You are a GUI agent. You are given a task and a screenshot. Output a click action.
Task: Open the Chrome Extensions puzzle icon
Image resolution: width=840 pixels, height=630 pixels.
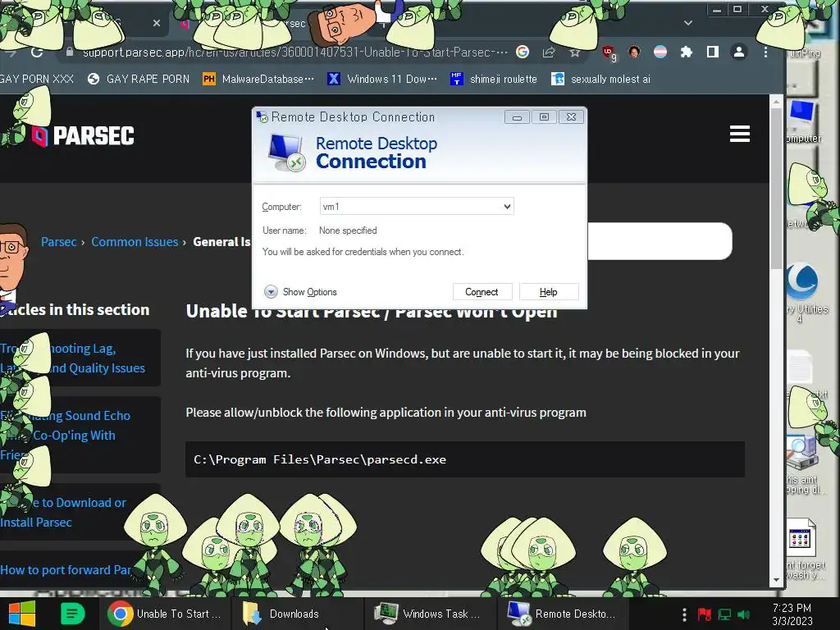[687, 52]
